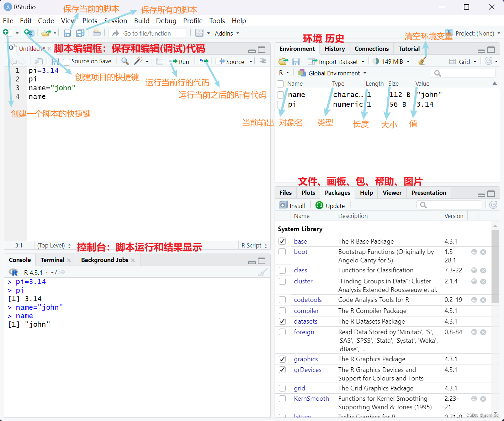This screenshot has height=421, width=504.
Task: Refresh the Environment pane
Action: (x=489, y=61)
